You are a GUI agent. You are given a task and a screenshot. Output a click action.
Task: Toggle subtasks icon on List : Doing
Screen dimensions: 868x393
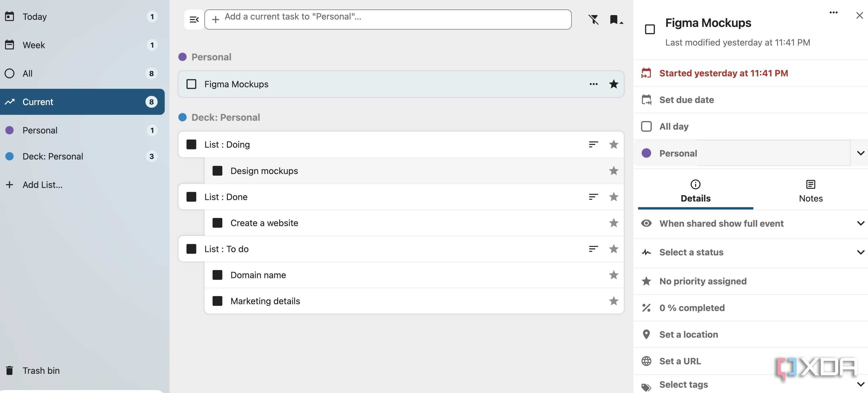pos(593,144)
